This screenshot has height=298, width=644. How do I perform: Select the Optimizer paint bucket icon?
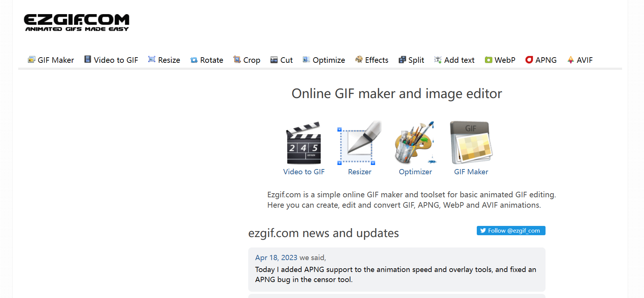tap(415, 143)
